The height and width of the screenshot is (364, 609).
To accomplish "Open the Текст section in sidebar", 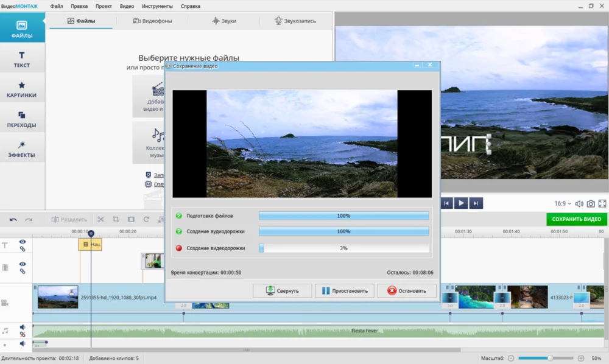I will [22, 60].
